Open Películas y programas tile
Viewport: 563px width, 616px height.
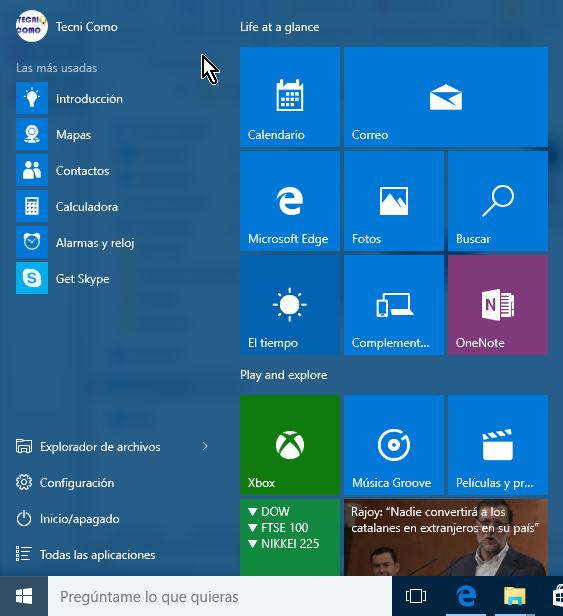(498, 445)
